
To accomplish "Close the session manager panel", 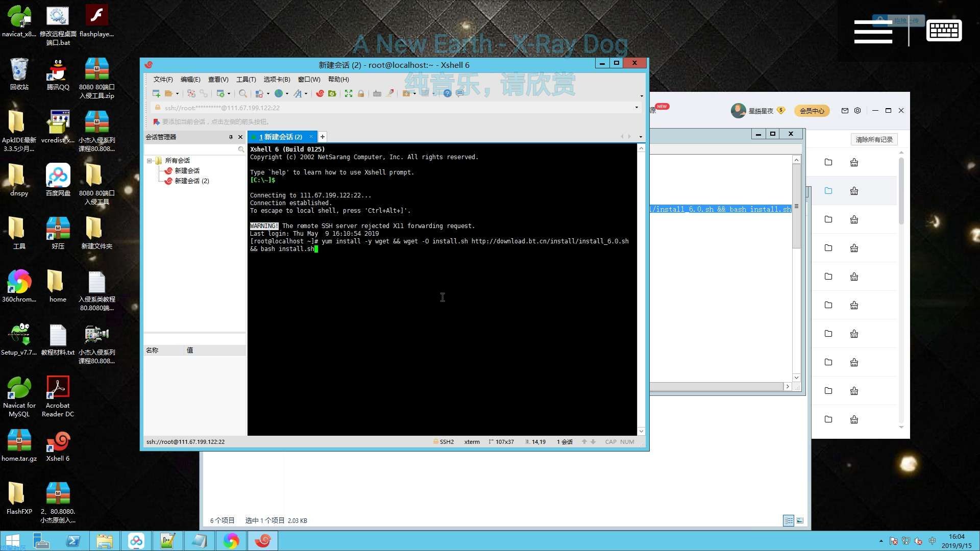I will pyautogui.click(x=240, y=137).
